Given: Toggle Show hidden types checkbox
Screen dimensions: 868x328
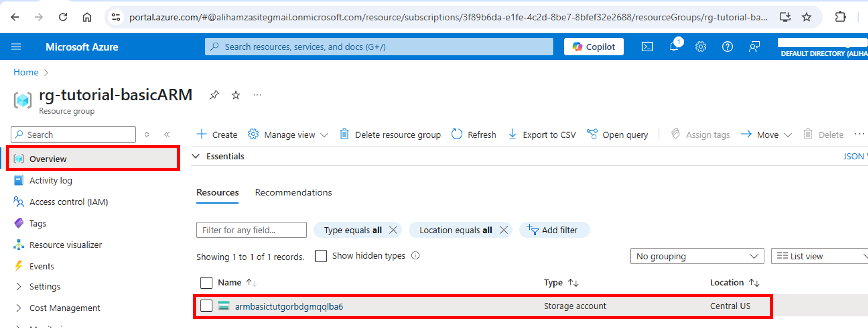Looking at the screenshot, I should (321, 256).
